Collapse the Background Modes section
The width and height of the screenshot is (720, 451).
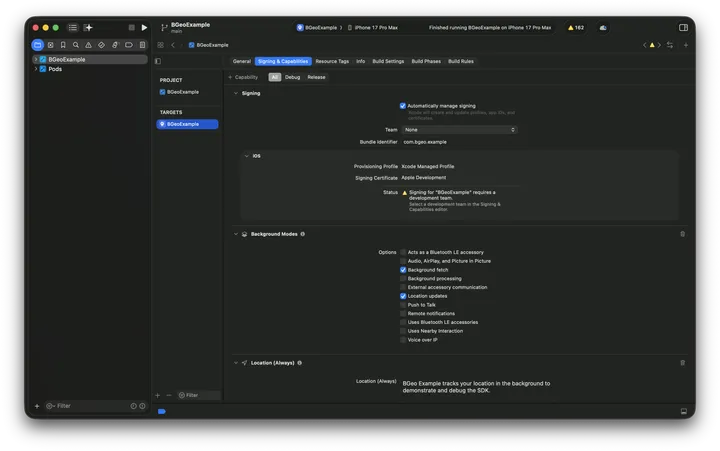[x=236, y=234]
